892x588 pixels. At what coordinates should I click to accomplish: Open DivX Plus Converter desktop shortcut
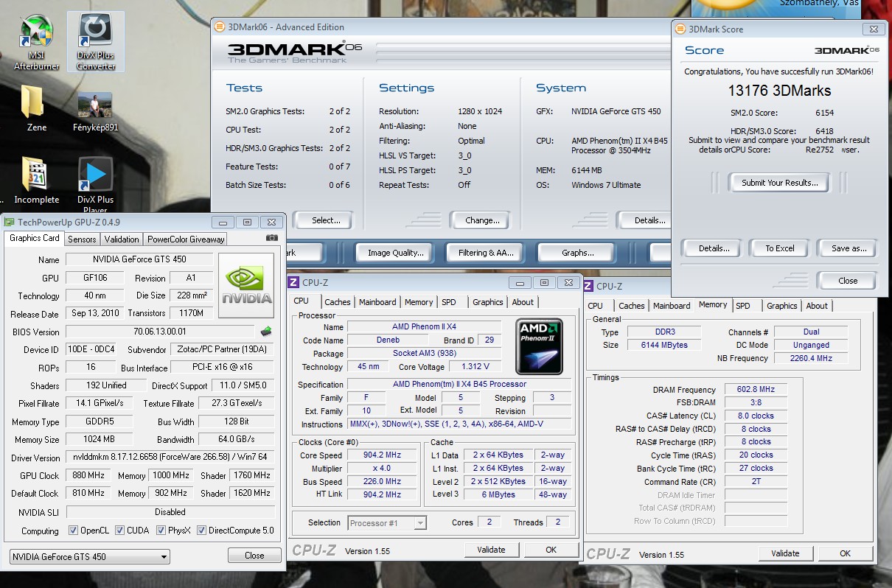pos(96,42)
